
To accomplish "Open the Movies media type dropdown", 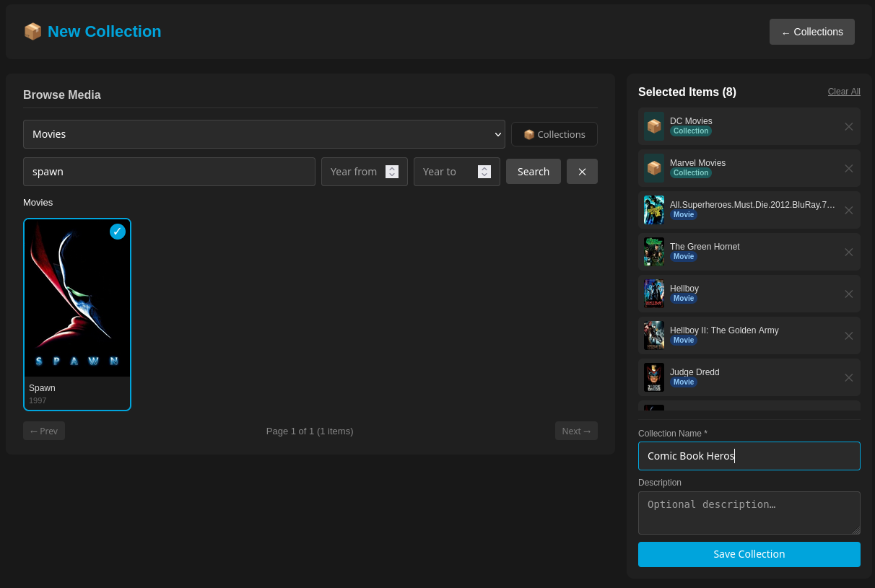I will [x=264, y=134].
